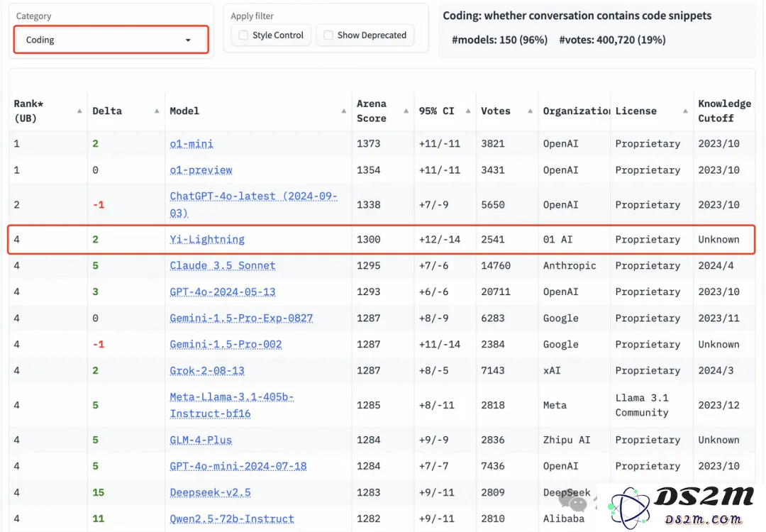766x532 pixels.
Task: Open the Deepseek-v2.5 model link
Action: (210, 492)
